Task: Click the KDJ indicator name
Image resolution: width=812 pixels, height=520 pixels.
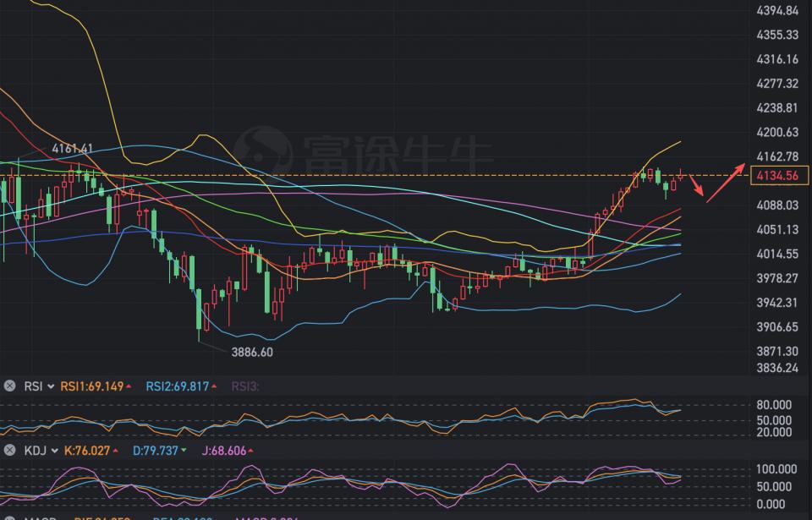Action: click(34, 451)
